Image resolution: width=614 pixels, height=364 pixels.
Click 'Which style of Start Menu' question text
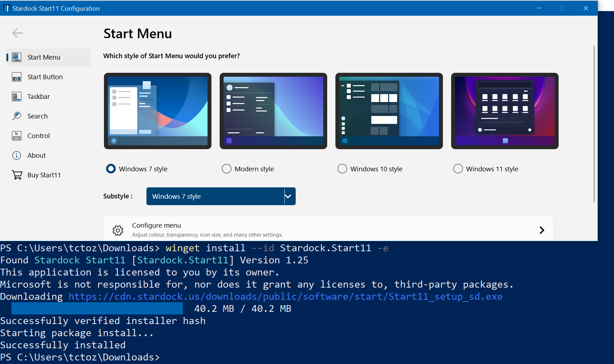click(171, 56)
